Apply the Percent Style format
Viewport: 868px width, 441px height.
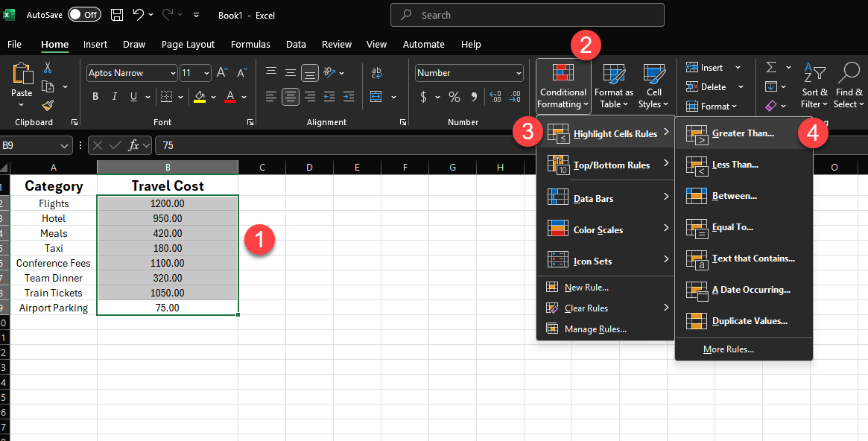pyautogui.click(x=454, y=97)
